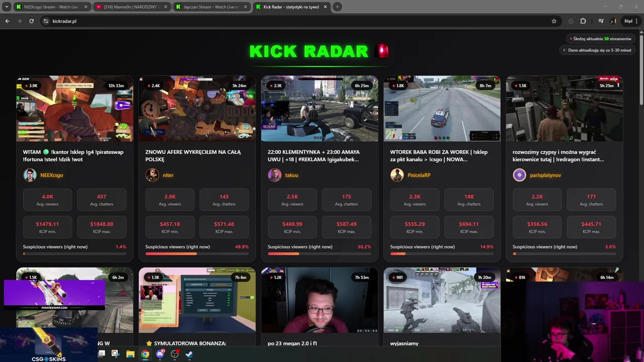Open the 'po 23 megan 2.0 i f1' thumbnail

pyautogui.click(x=319, y=300)
